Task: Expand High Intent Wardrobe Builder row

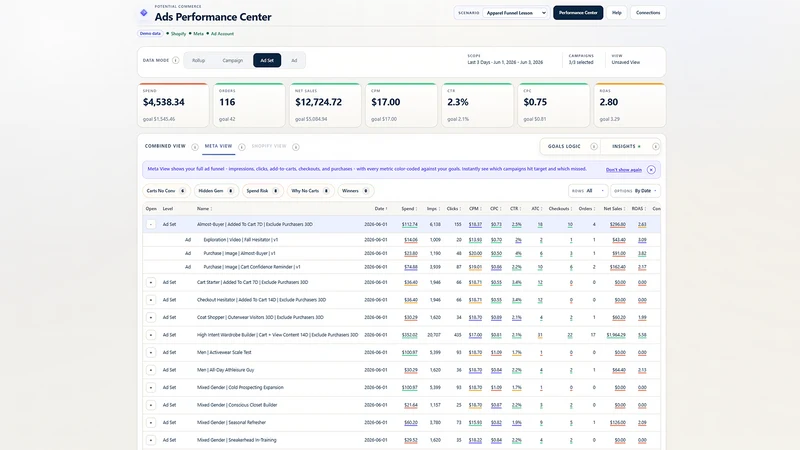Action: coord(151,335)
